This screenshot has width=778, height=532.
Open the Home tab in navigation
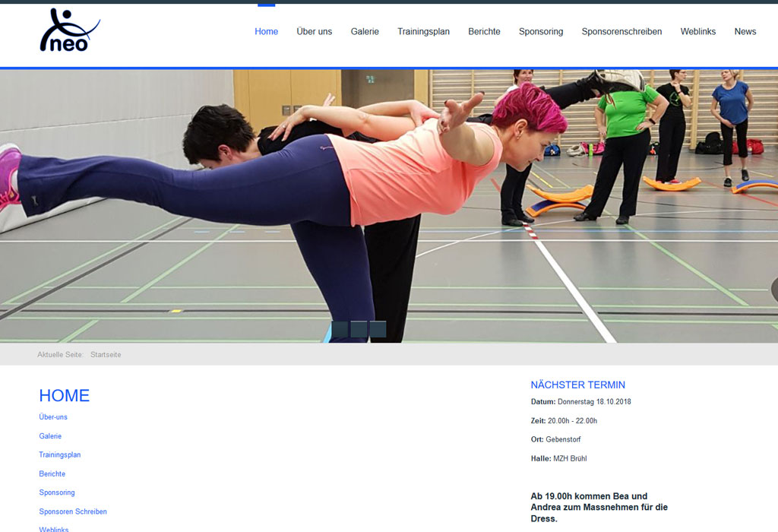click(x=266, y=32)
